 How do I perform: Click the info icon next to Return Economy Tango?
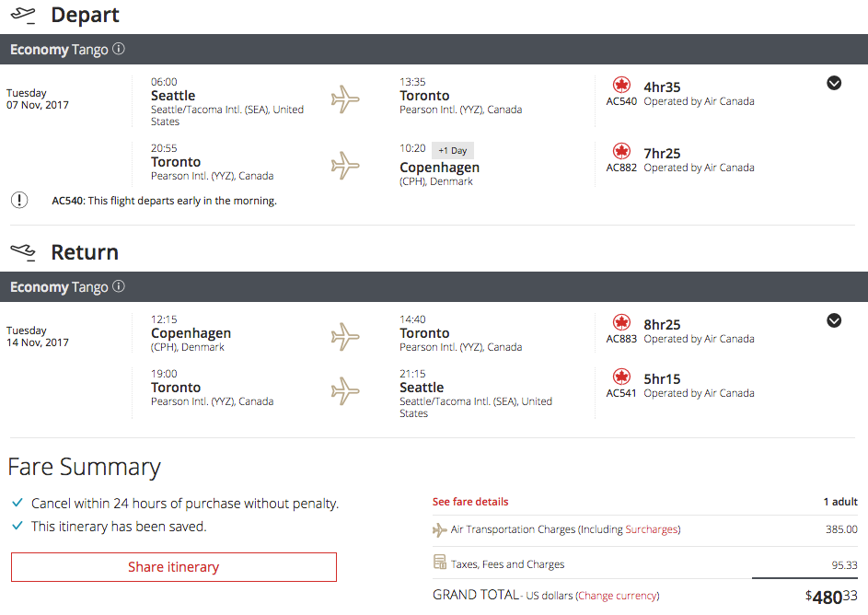click(x=119, y=286)
